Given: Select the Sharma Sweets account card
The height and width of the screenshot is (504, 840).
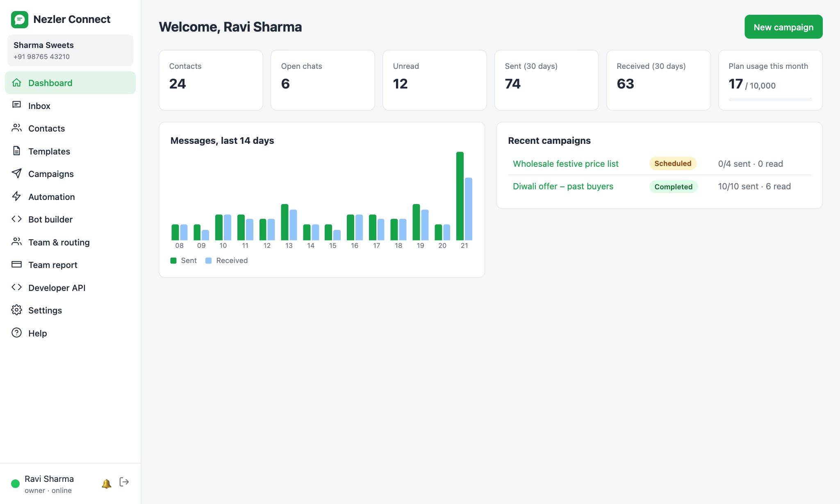Looking at the screenshot, I should click(x=70, y=50).
